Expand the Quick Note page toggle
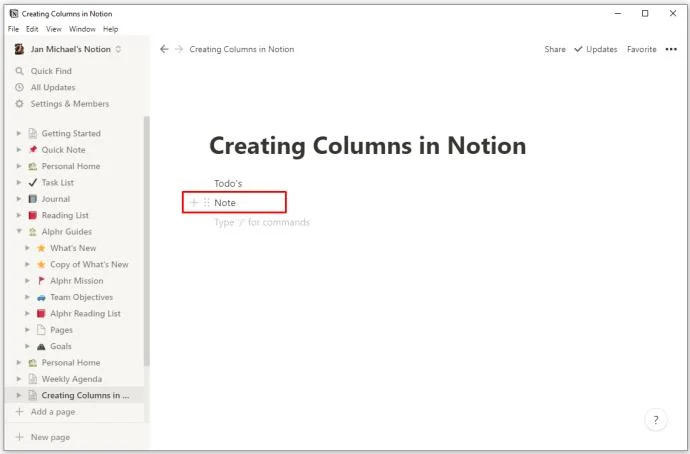The width and height of the screenshot is (690, 454). pos(18,150)
